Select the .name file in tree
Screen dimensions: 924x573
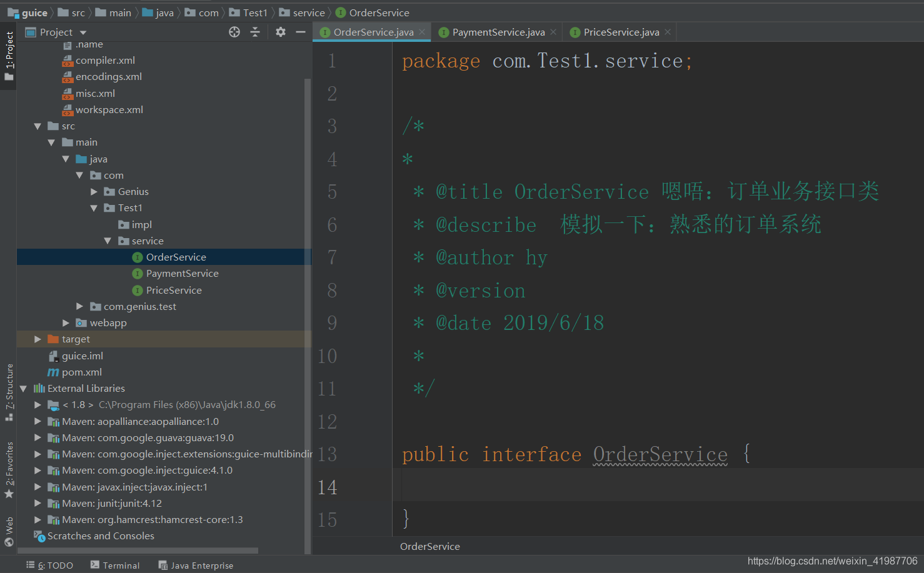coord(89,46)
